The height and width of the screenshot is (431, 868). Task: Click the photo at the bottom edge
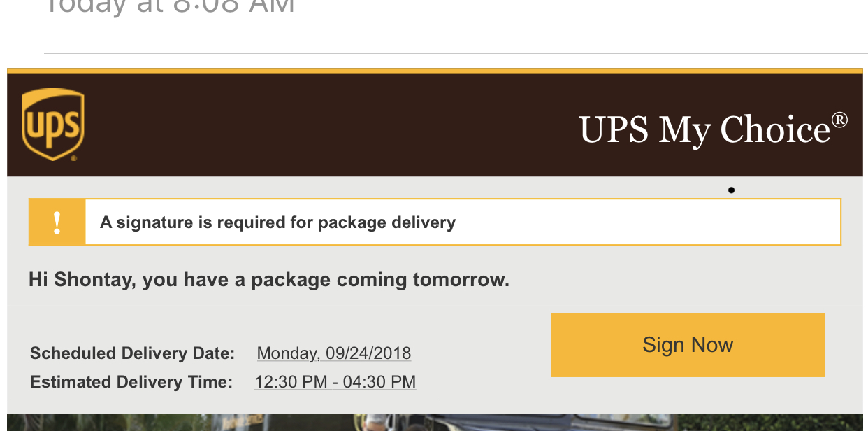point(433,423)
